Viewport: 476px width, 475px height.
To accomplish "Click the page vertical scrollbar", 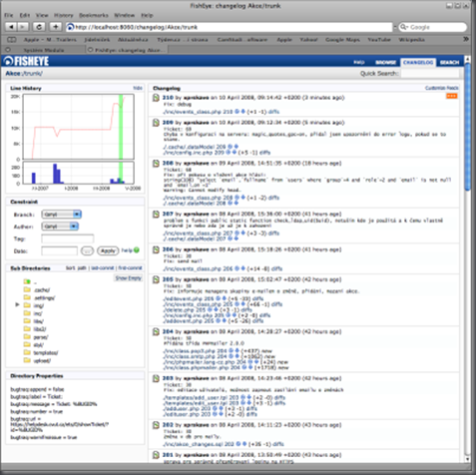I will [x=467, y=259].
